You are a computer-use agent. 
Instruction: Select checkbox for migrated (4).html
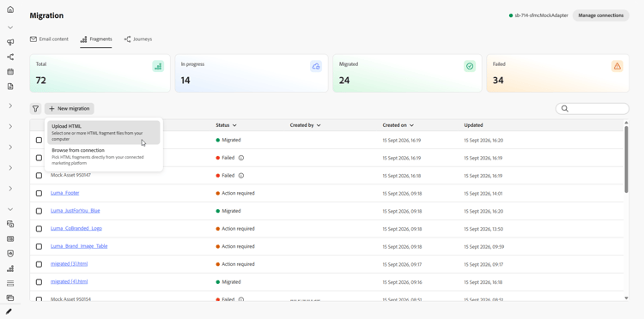pos(39,282)
